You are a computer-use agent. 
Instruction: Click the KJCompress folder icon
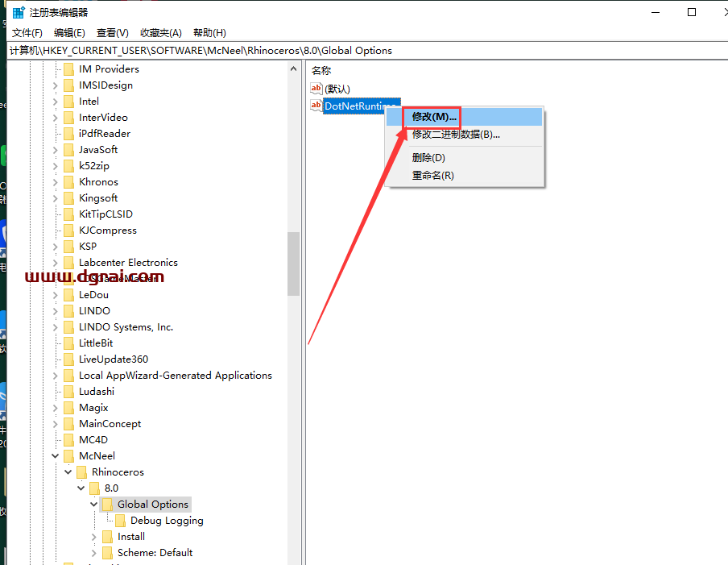68,231
